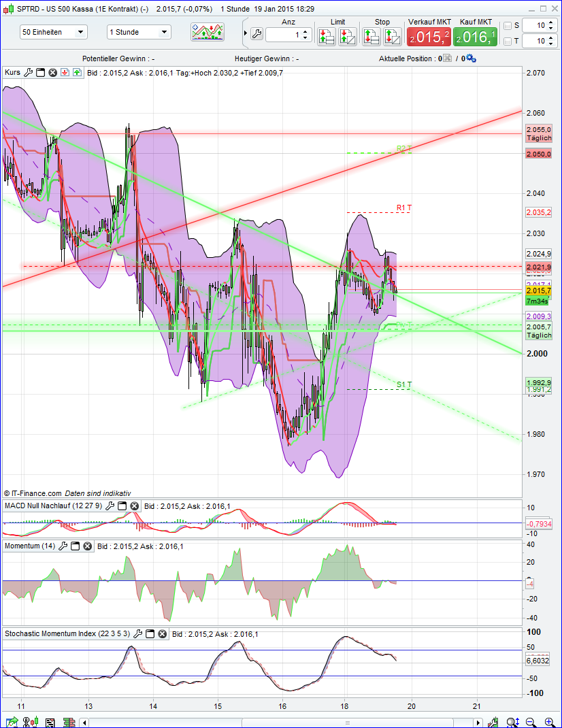Remove the Momentum indicator with its X button
The width and height of the screenshot is (562, 728).
pos(86,546)
